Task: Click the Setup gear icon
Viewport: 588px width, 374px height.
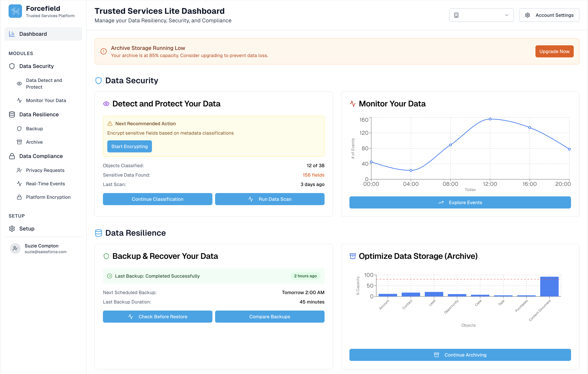Action: tap(12, 228)
